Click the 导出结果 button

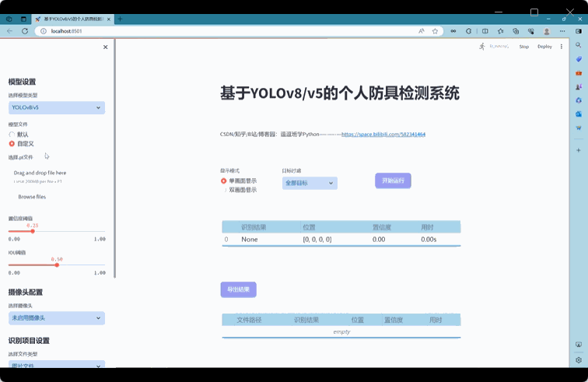click(x=239, y=289)
